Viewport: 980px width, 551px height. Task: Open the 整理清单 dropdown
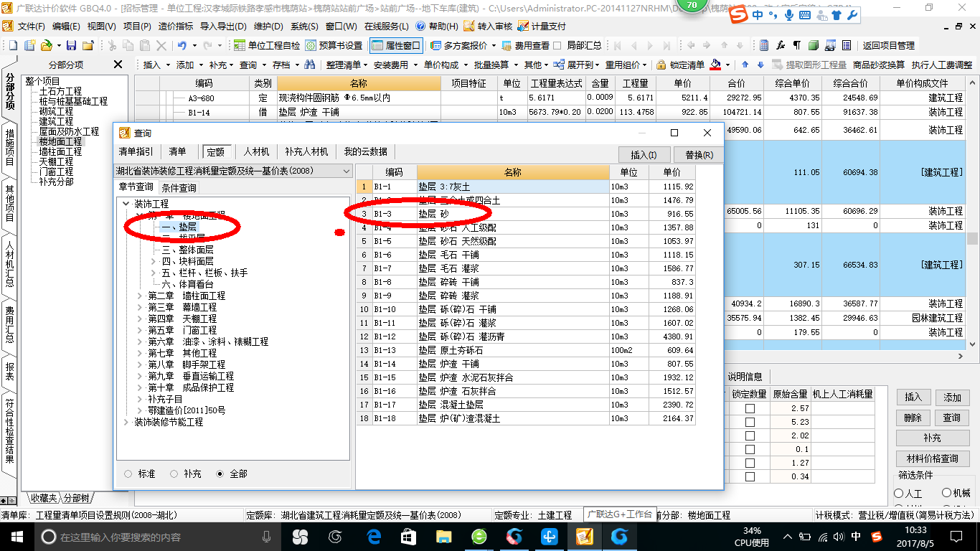point(347,65)
